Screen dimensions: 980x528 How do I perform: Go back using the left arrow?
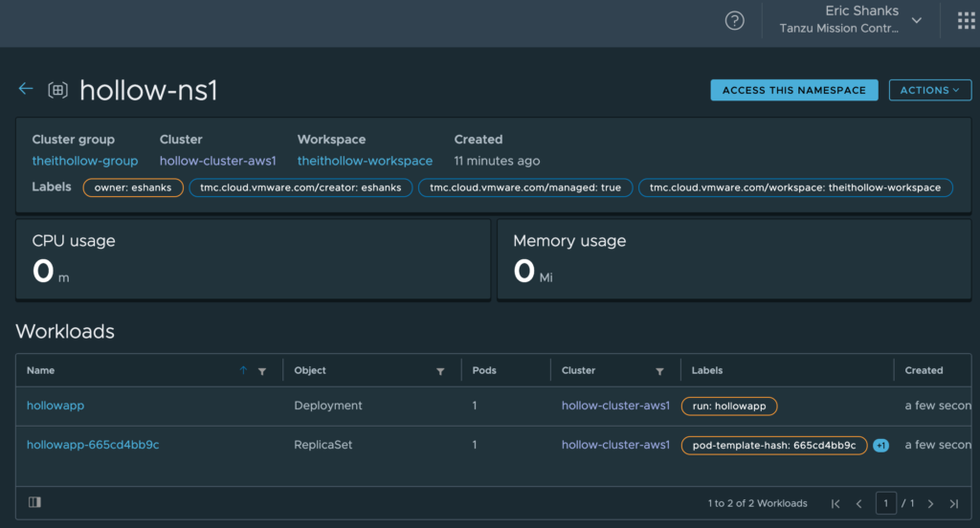click(x=26, y=89)
